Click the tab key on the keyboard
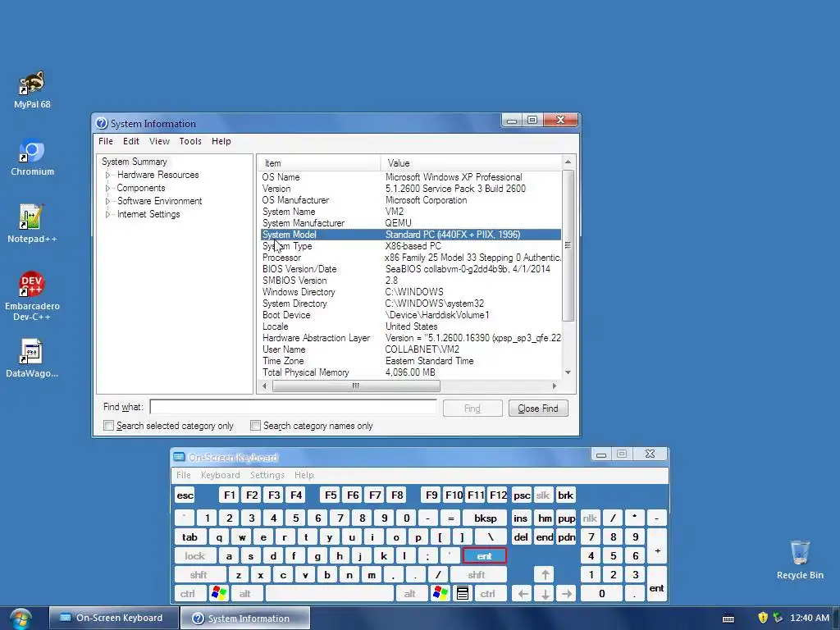Viewport: 840px width, 630px height. click(189, 536)
